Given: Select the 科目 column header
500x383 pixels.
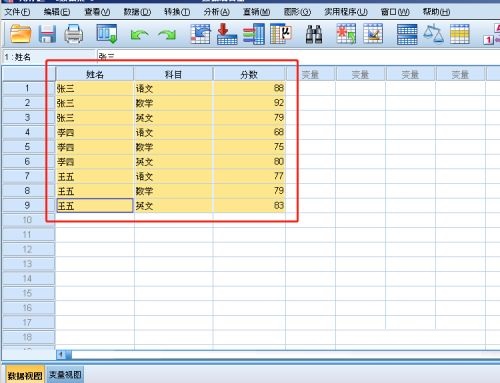Looking at the screenshot, I should coord(173,74).
